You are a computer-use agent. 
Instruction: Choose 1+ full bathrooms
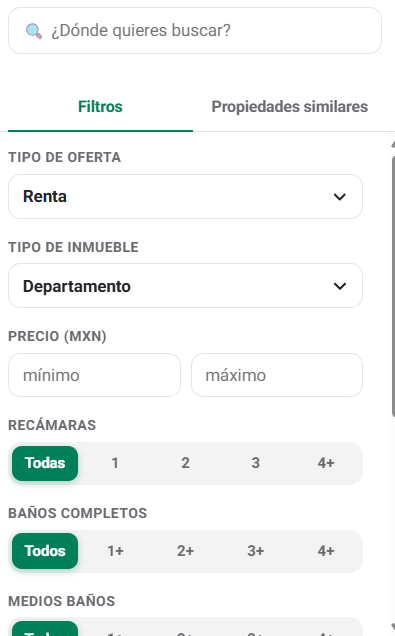(115, 551)
